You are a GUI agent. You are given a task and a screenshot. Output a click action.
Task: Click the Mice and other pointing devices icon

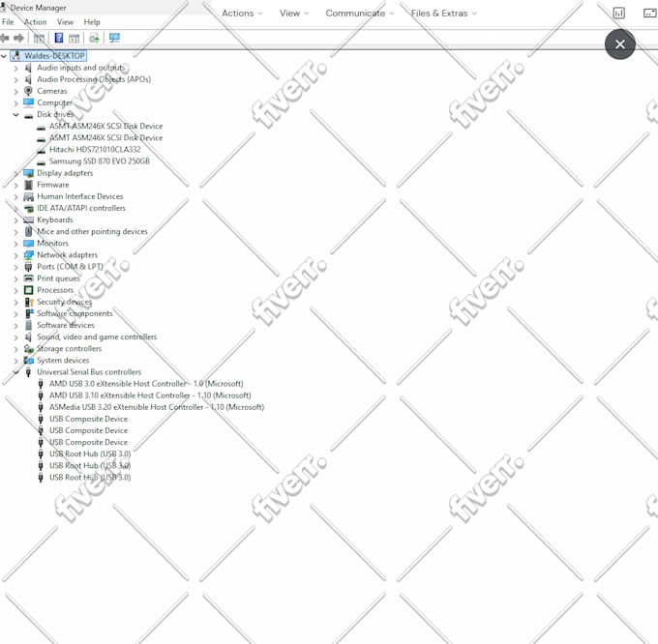(28, 231)
